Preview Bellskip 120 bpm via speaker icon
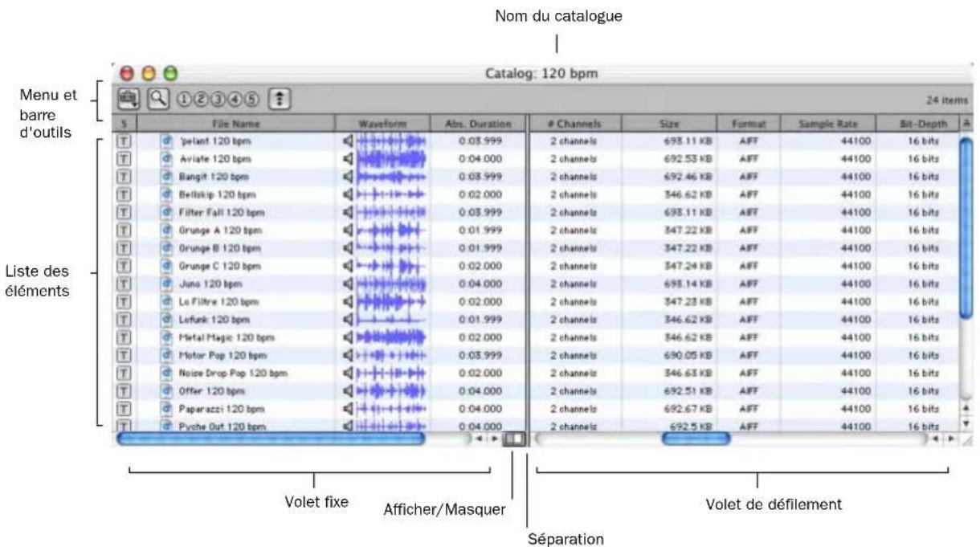This screenshot has width=980, height=547. 347,194
